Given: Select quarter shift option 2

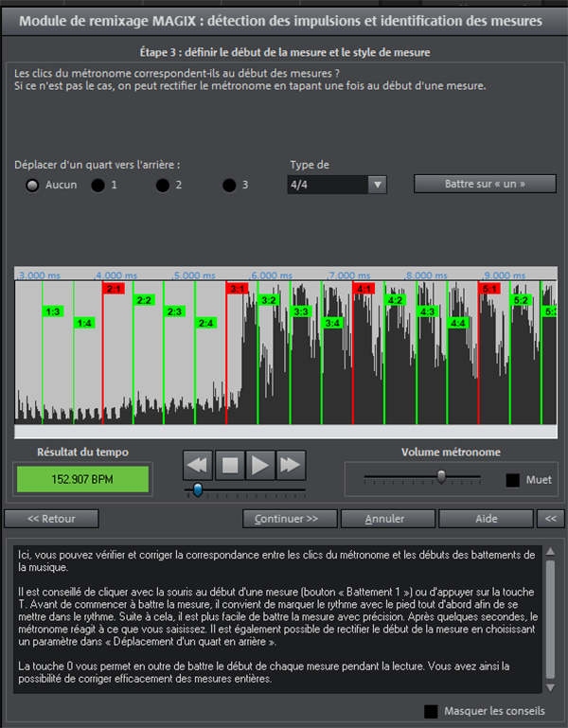Looking at the screenshot, I should click(x=163, y=186).
